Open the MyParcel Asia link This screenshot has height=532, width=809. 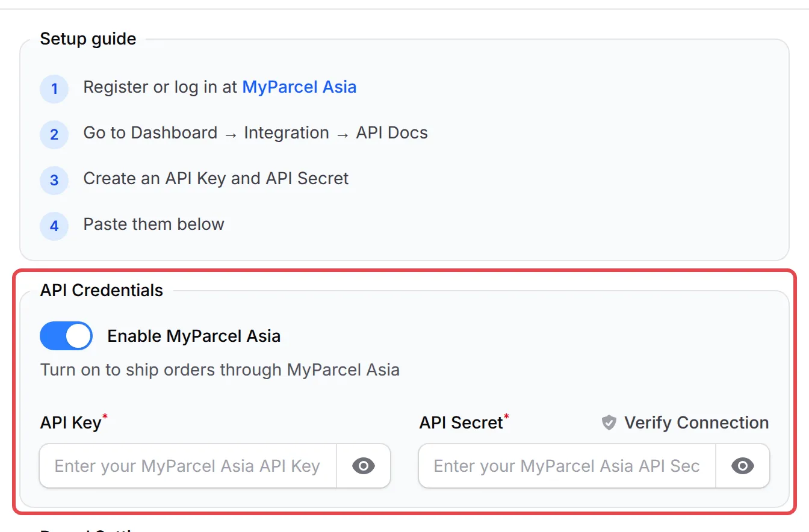(299, 87)
